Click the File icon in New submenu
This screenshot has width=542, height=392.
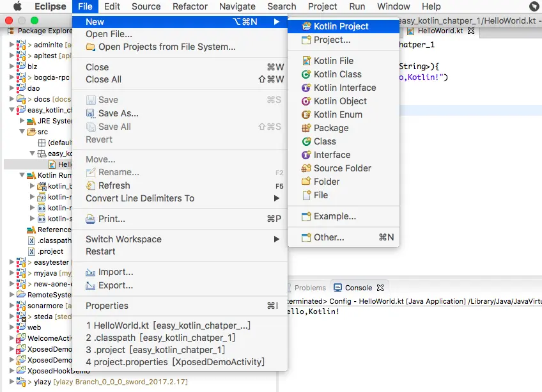[306, 196]
